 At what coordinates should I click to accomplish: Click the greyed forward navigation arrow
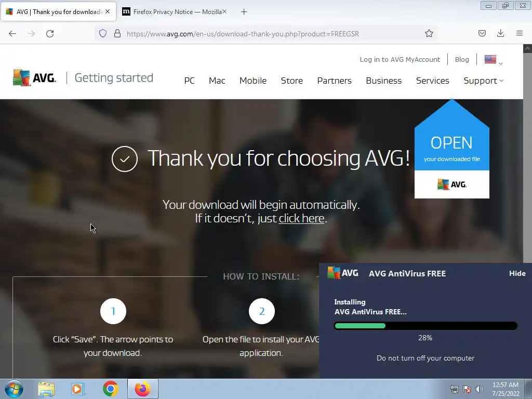click(x=31, y=34)
